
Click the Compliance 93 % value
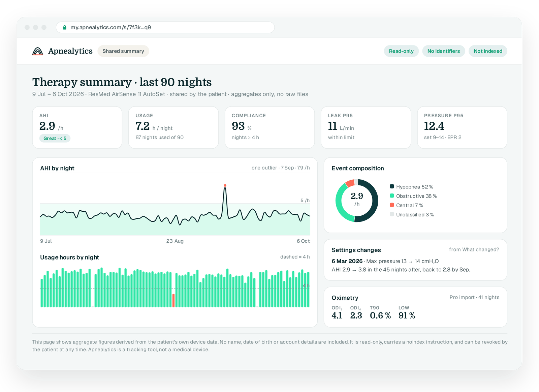242,126
